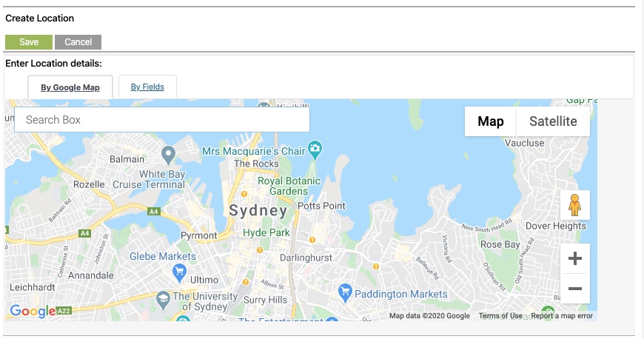644x339 pixels.
Task: Focus the map Search Box field
Action: 162,120
